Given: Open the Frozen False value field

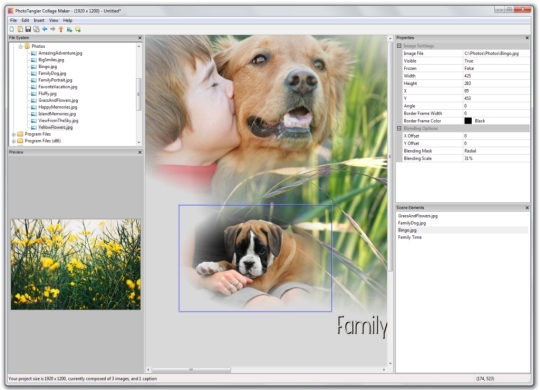Looking at the screenshot, I should (x=496, y=69).
